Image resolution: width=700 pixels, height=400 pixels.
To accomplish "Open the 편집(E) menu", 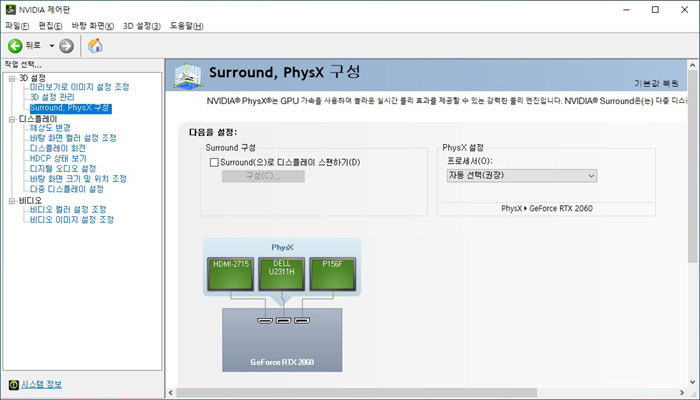I will (x=50, y=26).
